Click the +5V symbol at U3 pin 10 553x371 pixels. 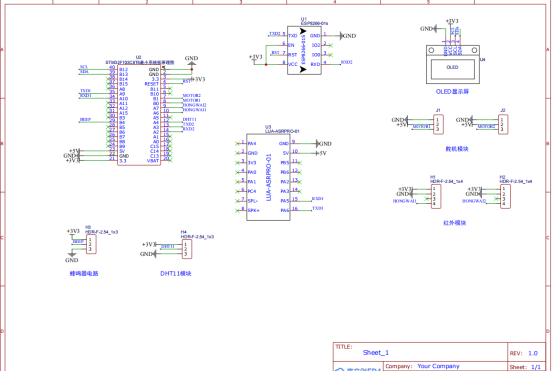coord(321,153)
